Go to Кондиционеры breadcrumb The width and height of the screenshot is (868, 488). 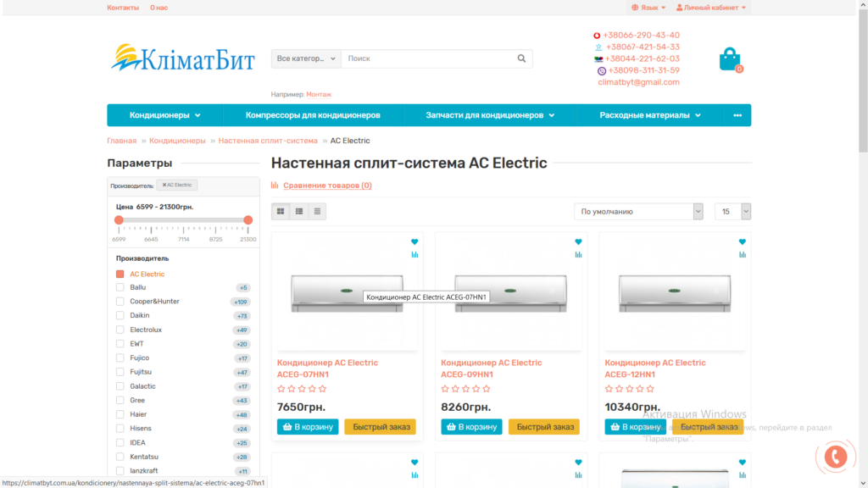[177, 141]
